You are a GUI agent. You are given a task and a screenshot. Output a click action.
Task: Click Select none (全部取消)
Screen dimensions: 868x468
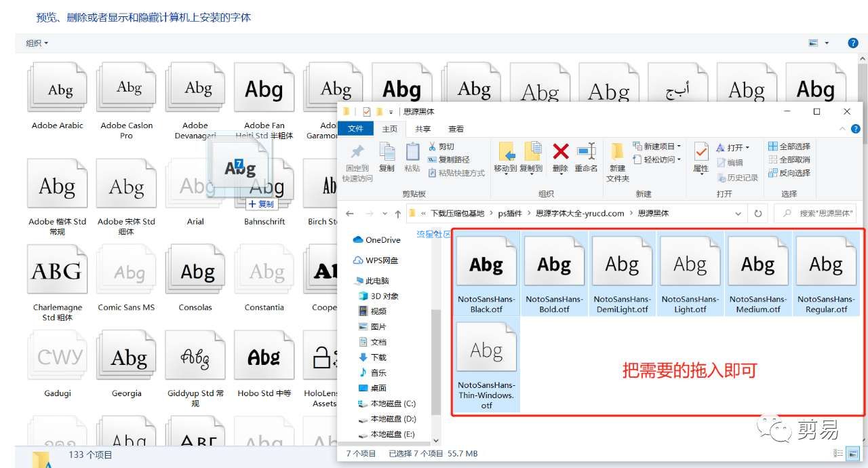point(789,159)
